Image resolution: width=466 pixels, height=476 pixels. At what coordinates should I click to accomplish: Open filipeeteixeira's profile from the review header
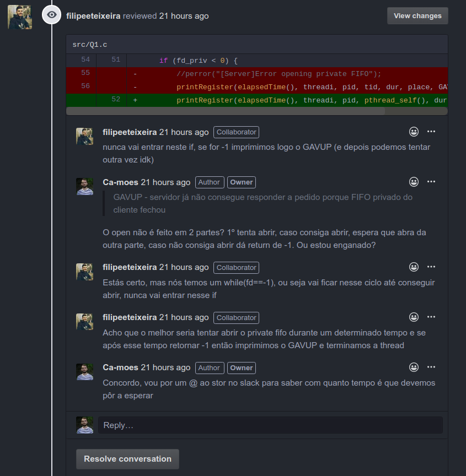click(x=94, y=16)
